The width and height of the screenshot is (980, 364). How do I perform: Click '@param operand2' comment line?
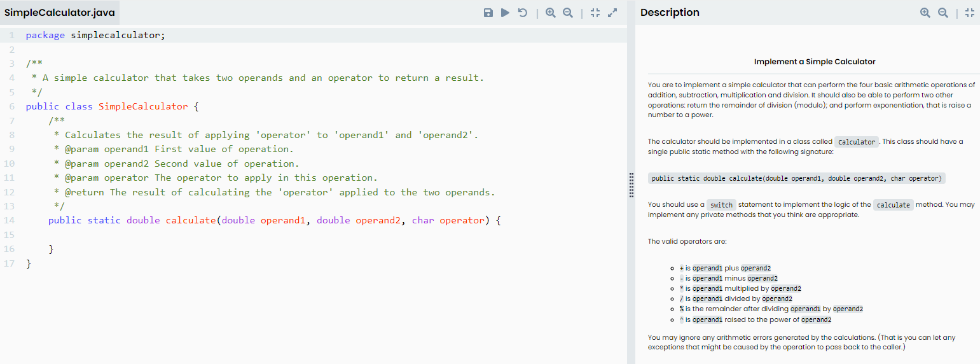click(176, 164)
